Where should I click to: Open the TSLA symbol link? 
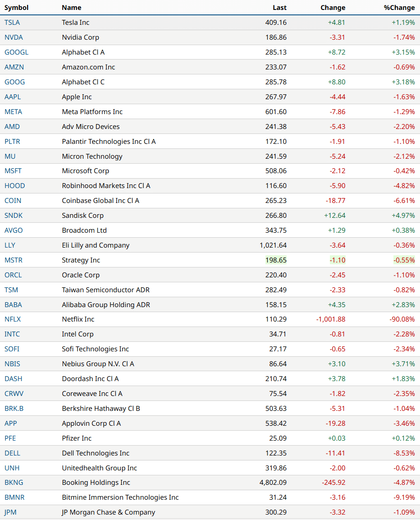pos(12,23)
